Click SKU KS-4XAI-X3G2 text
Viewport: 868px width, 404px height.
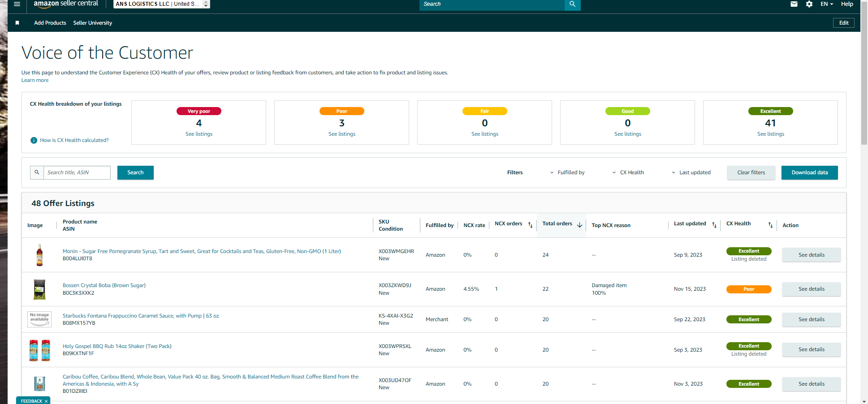(x=396, y=316)
